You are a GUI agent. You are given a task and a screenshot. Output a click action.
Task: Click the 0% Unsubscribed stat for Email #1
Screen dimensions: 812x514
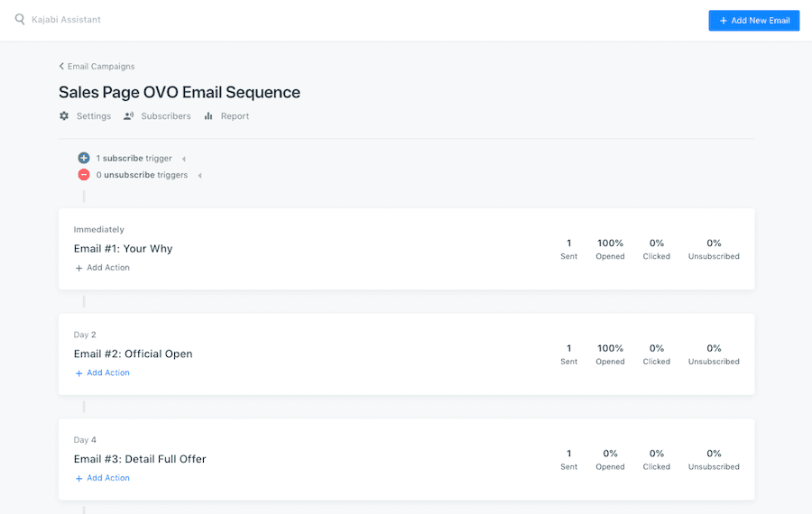[714, 249]
